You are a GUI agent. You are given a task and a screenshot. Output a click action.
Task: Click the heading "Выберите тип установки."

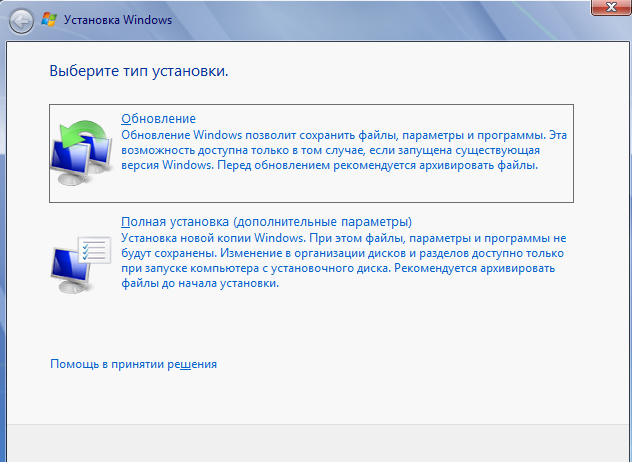coord(139,71)
